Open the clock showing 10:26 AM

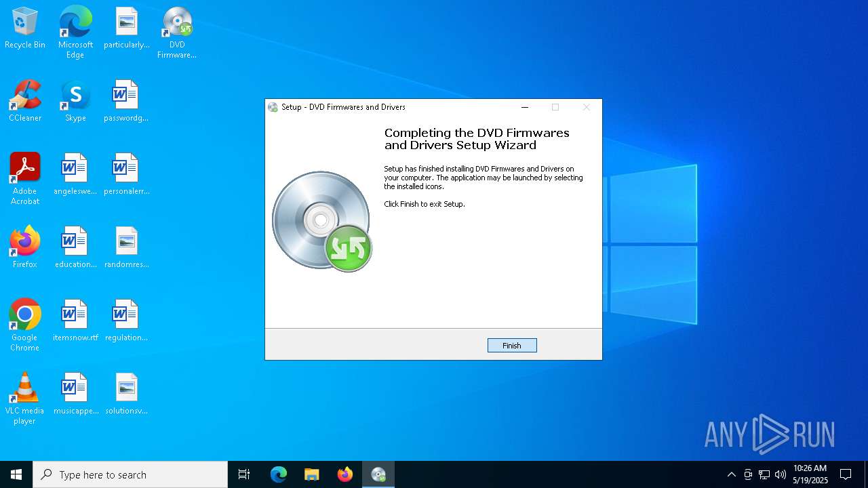click(x=810, y=474)
